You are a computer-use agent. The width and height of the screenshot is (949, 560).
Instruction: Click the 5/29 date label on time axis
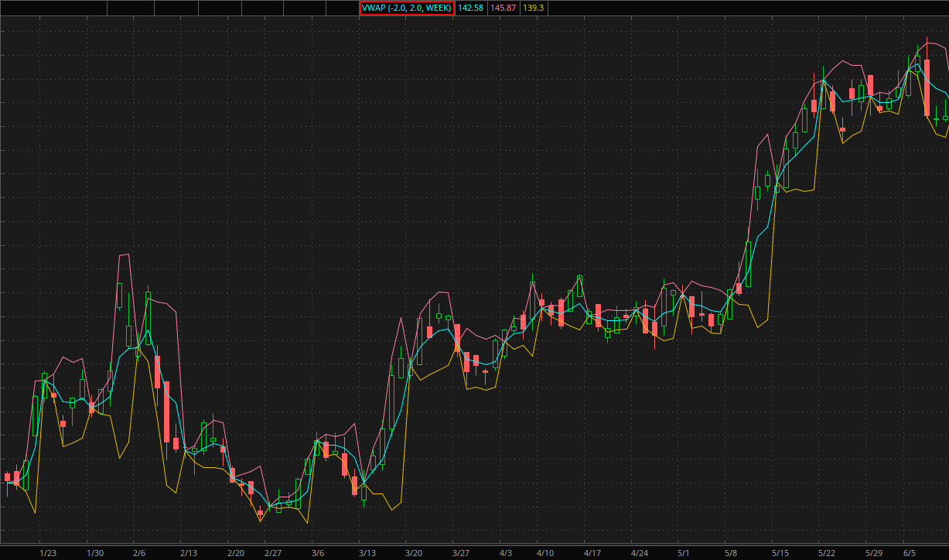(874, 553)
